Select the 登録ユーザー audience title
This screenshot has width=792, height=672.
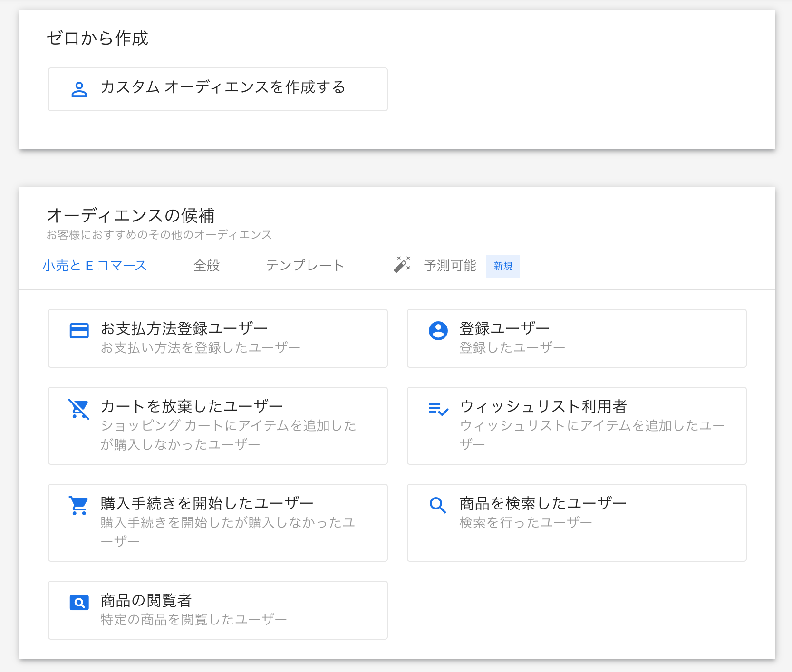coord(504,328)
